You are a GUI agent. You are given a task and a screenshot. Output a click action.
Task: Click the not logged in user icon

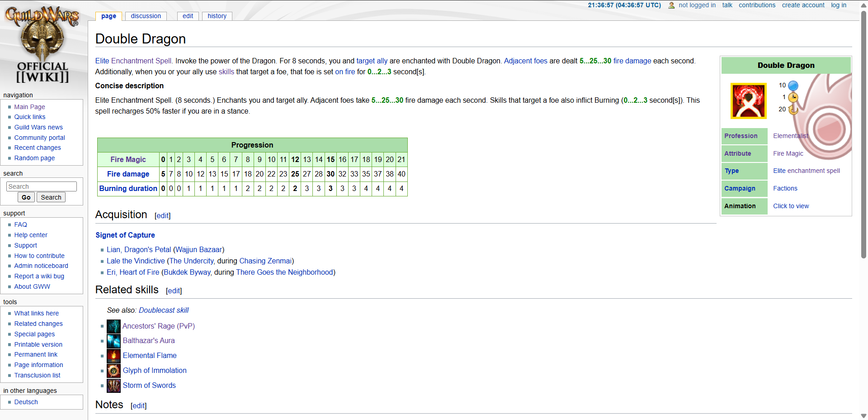(671, 5)
